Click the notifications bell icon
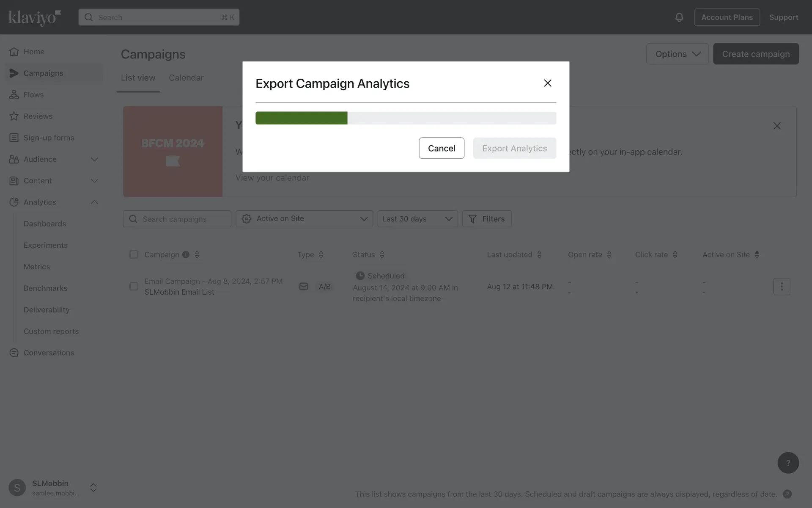Viewport: 812px width, 508px height. (679, 17)
